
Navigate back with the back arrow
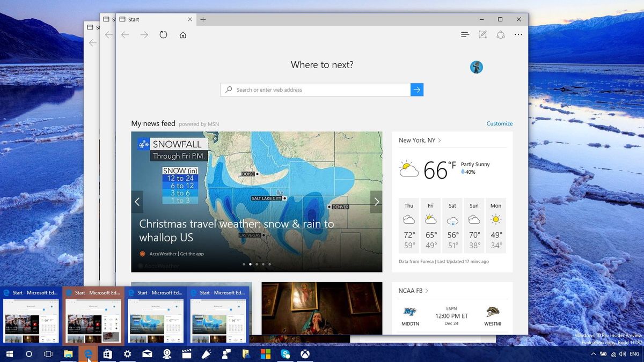point(125,34)
